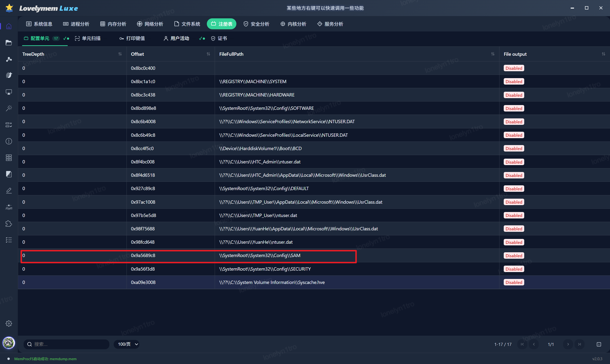Toggle Disabled output for Syscache.hve row

513,282
